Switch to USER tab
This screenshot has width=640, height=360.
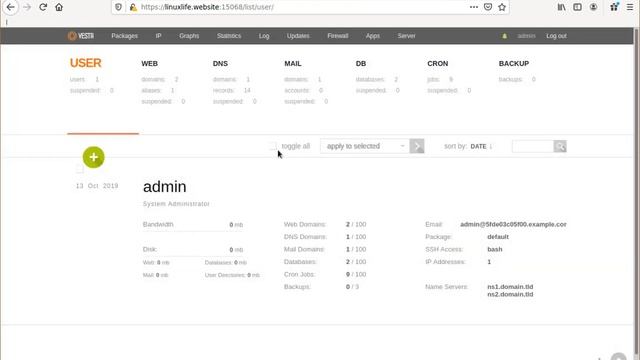pyautogui.click(x=85, y=63)
